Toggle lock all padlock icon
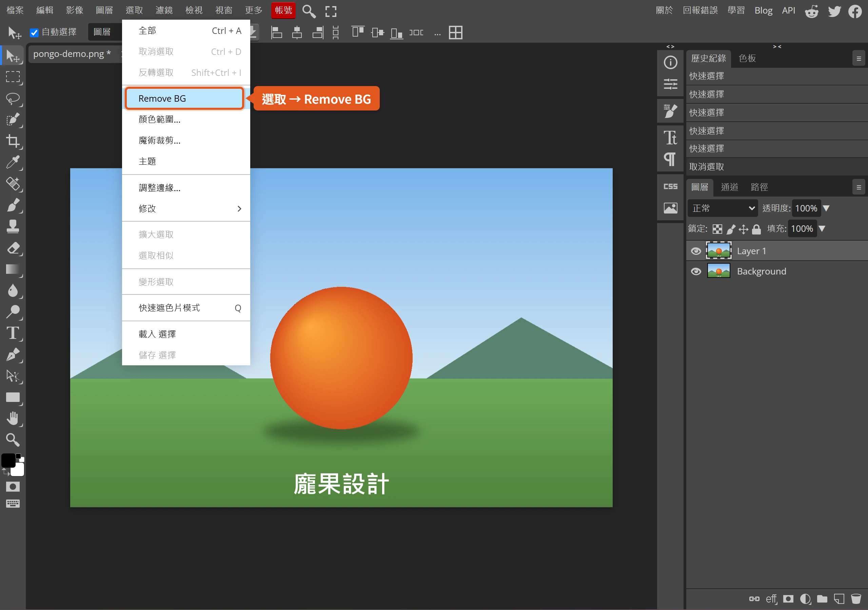This screenshot has height=610, width=868. click(x=756, y=229)
